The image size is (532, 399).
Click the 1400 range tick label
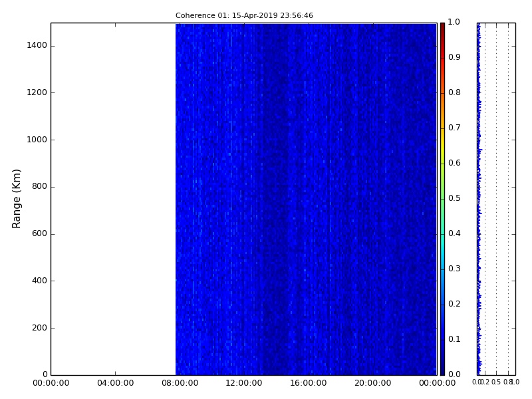tap(37, 45)
